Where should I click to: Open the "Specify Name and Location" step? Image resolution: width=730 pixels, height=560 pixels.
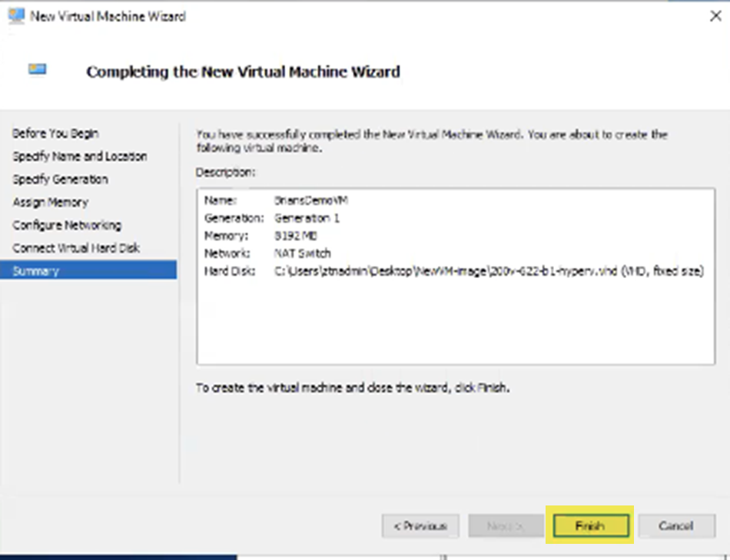tap(79, 156)
